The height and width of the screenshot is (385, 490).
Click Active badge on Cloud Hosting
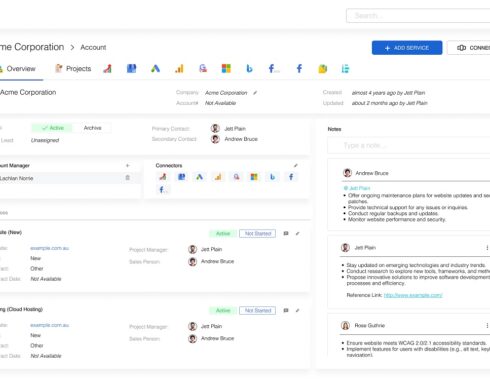223,310
